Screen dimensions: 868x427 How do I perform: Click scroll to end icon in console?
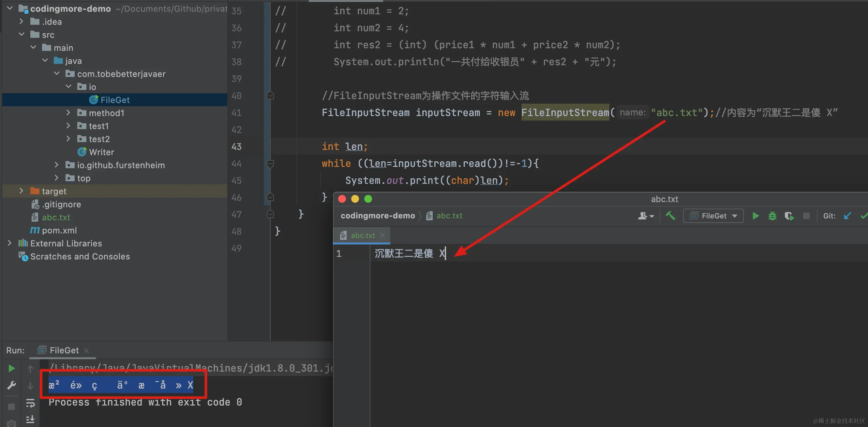tap(30, 419)
